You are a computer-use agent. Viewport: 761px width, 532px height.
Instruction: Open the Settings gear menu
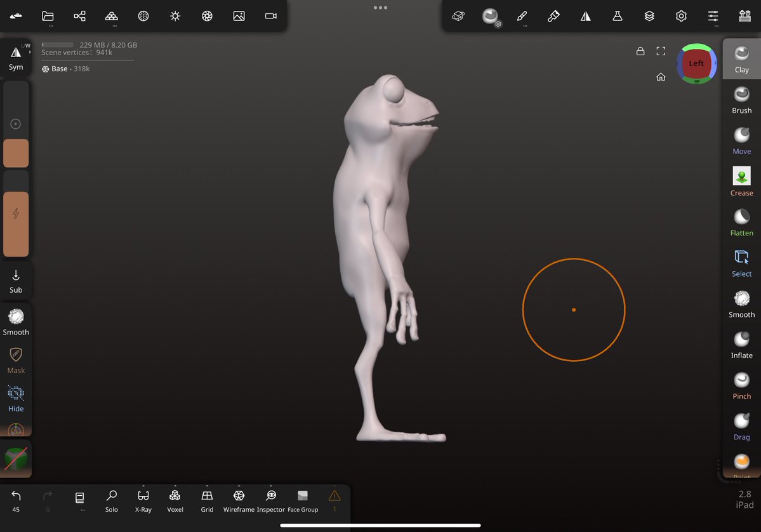click(x=682, y=16)
